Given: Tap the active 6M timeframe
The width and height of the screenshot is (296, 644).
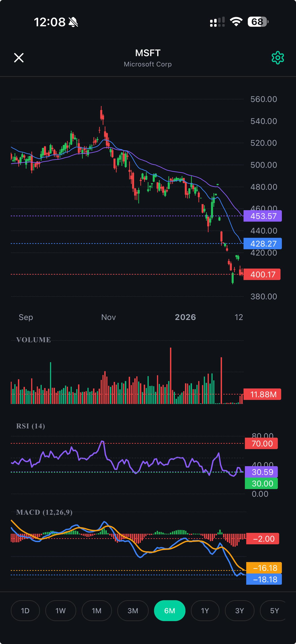Looking at the screenshot, I should click(170, 611).
